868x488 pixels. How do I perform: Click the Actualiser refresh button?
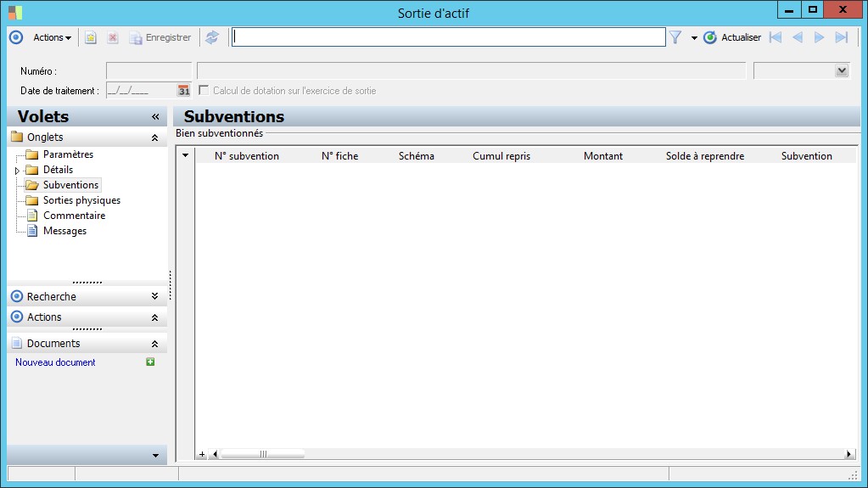click(732, 37)
